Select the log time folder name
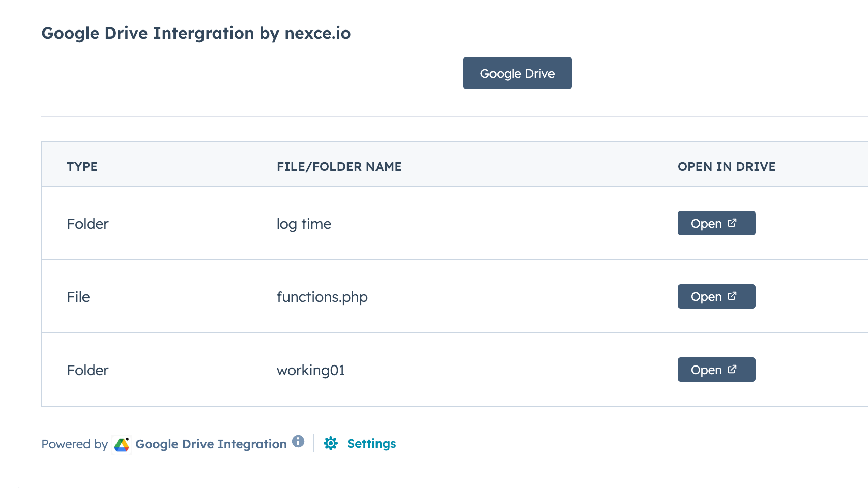This screenshot has height=488, width=868. point(304,224)
